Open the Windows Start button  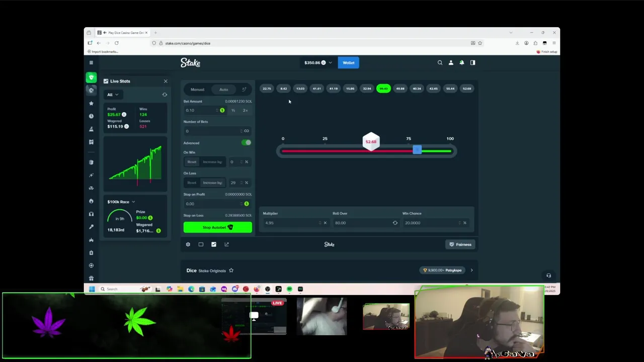(x=92, y=289)
